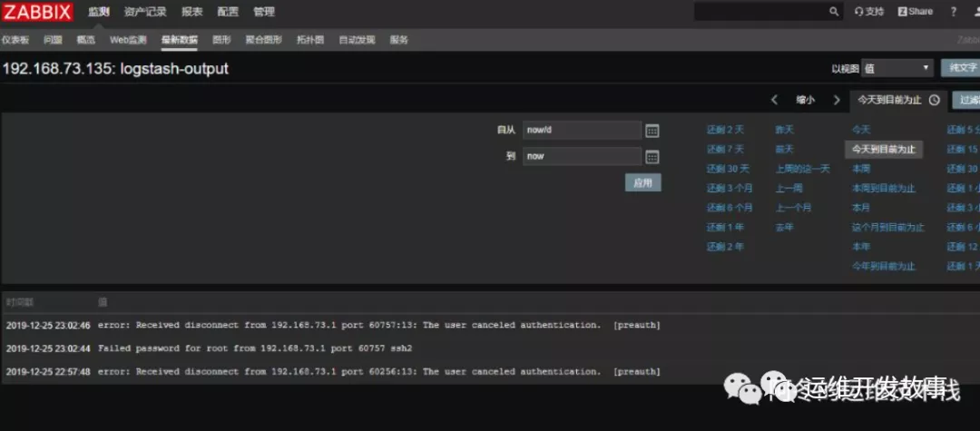
Task: Click the clock icon in time tab
Action: pyautogui.click(x=935, y=100)
